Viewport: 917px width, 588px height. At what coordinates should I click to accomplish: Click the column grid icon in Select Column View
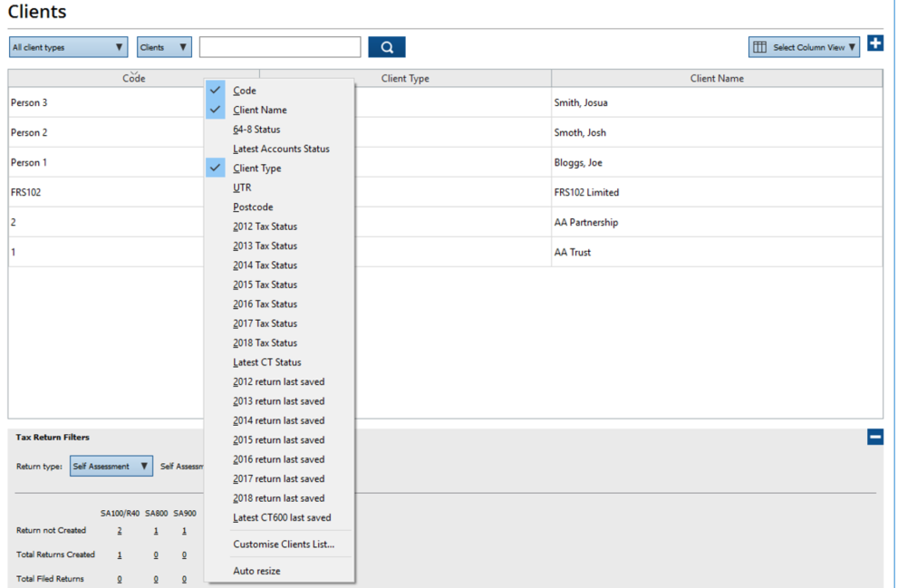[x=760, y=47]
